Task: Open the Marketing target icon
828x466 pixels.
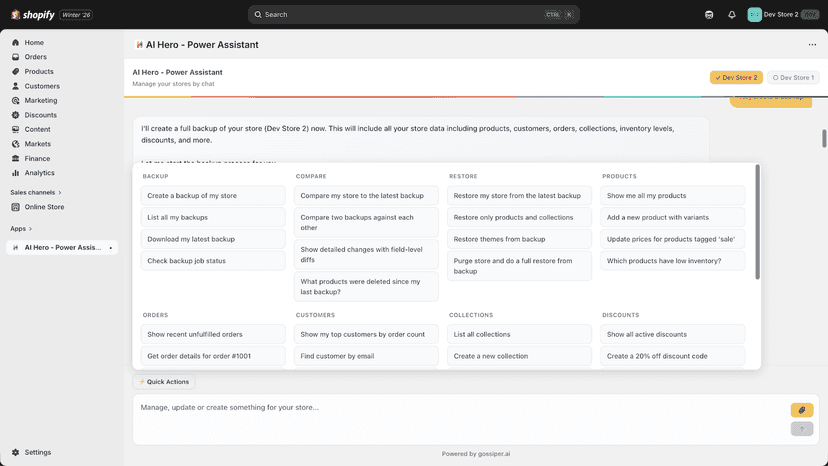Action: tap(15, 100)
